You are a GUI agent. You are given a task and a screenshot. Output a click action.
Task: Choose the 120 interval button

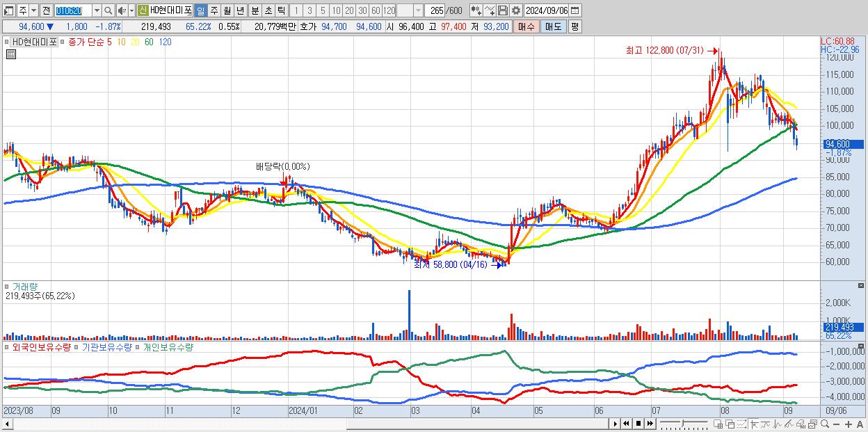coord(389,10)
